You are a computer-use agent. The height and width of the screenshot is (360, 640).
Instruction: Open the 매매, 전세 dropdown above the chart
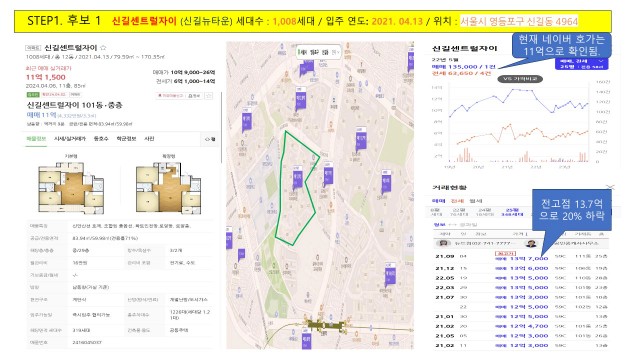(581, 64)
